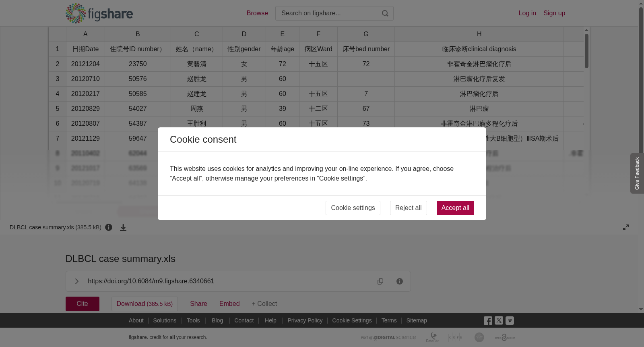This screenshot has width=644, height=347.
Task: Open Give Feedback side tab
Action: [637, 173]
